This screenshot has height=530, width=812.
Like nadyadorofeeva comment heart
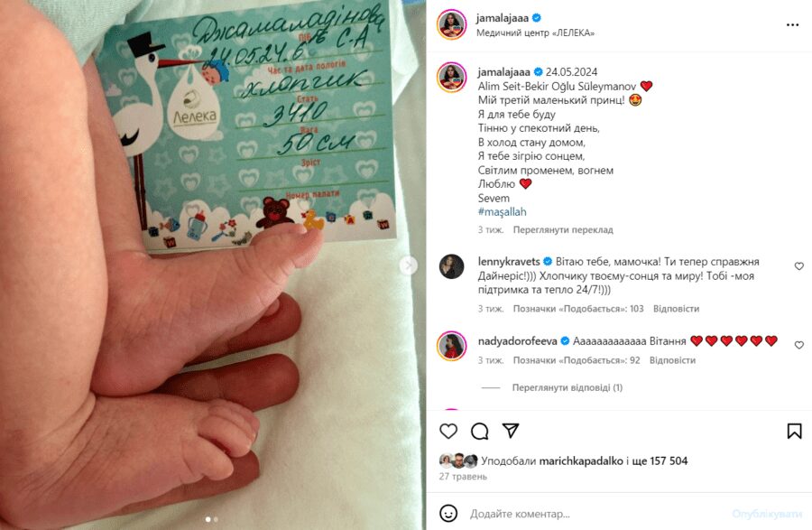(799, 345)
